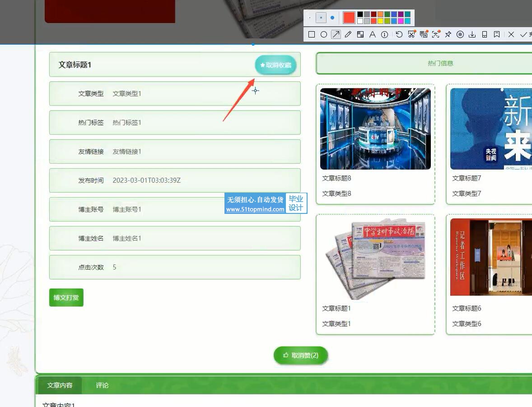Screen dimensions: 532x407
Task: Pick the dark green color swatch
Action: click(387, 14)
